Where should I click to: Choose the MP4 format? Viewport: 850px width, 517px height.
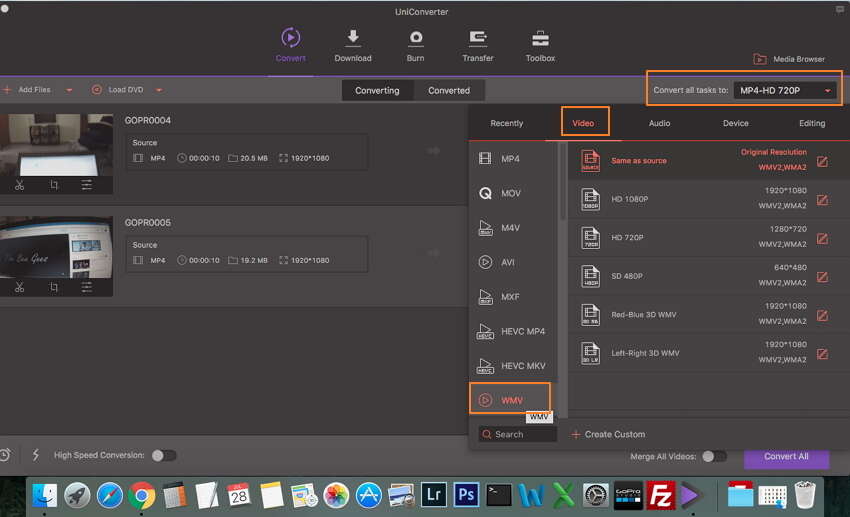pos(512,159)
